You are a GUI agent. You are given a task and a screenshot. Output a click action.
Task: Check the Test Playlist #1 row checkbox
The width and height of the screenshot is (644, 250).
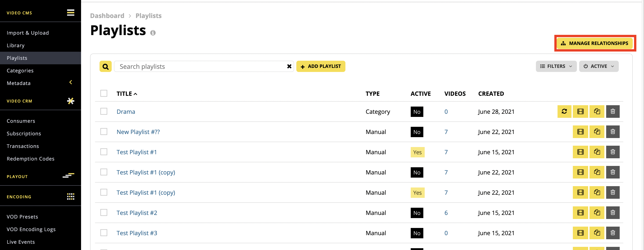pyautogui.click(x=104, y=152)
